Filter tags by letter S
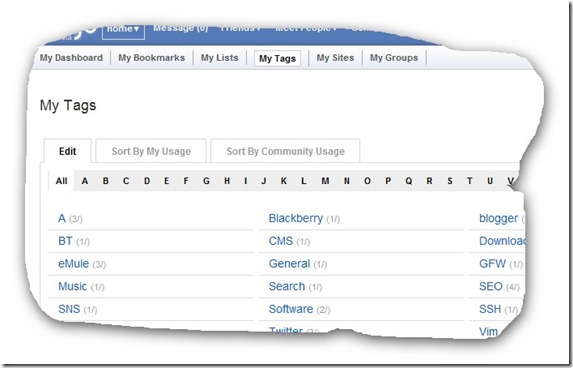 coord(450,181)
